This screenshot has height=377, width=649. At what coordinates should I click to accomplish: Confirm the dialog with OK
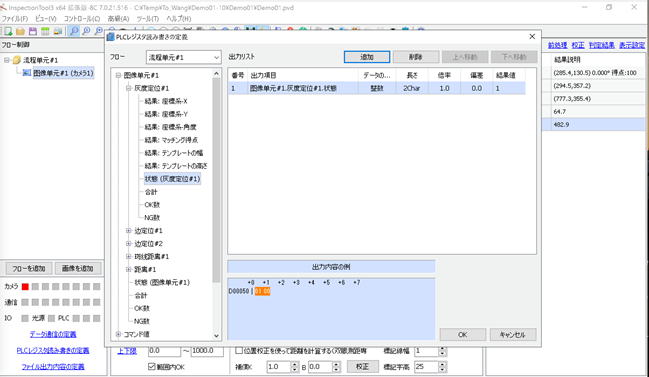click(x=463, y=334)
